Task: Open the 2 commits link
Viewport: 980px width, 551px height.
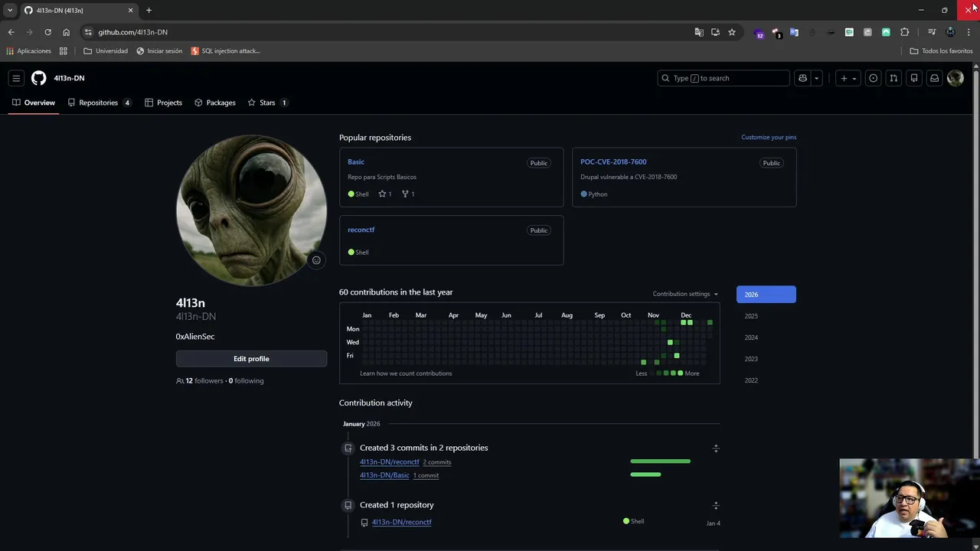Action: coord(437,462)
